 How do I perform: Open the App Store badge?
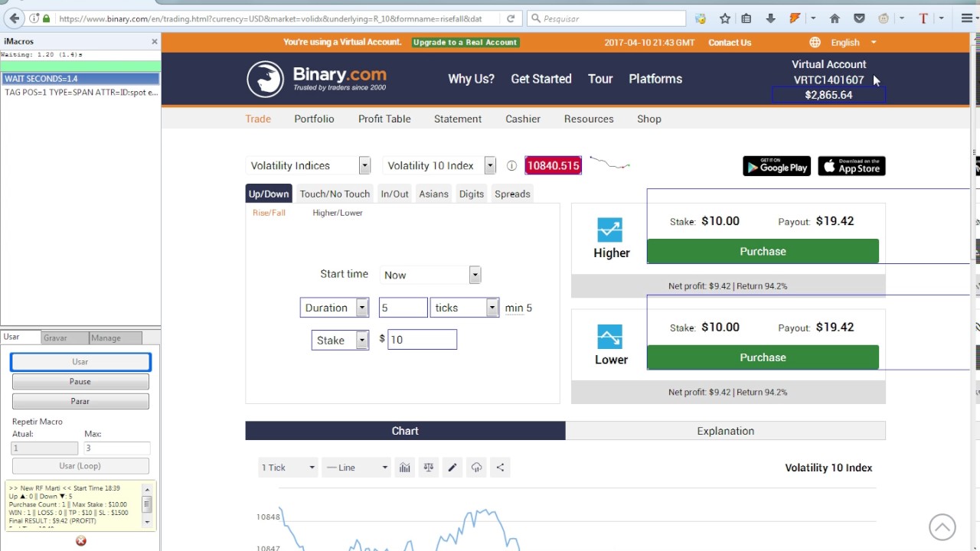coord(851,166)
